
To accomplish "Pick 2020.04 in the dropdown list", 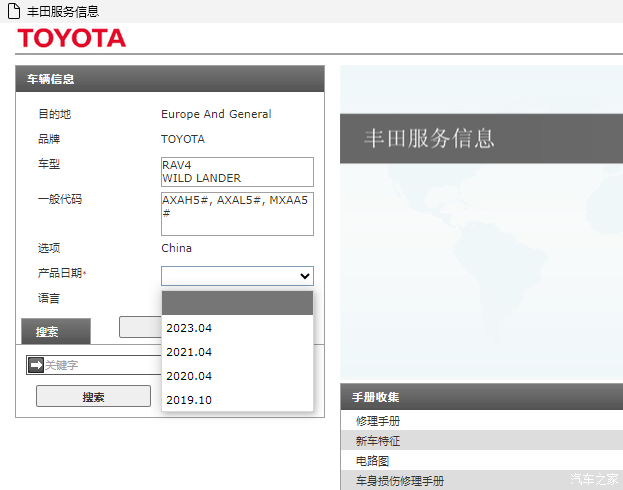I will click(189, 376).
